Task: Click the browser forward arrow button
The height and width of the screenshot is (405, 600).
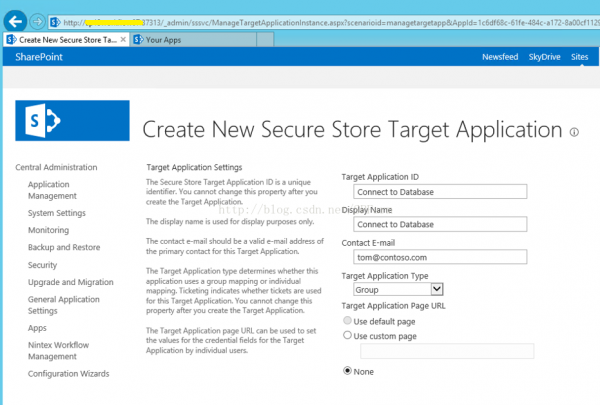Action: click(x=37, y=21)
